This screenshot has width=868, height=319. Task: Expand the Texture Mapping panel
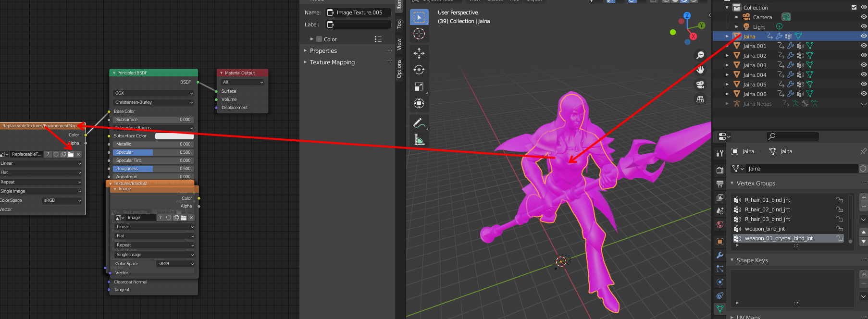[332, 62]
